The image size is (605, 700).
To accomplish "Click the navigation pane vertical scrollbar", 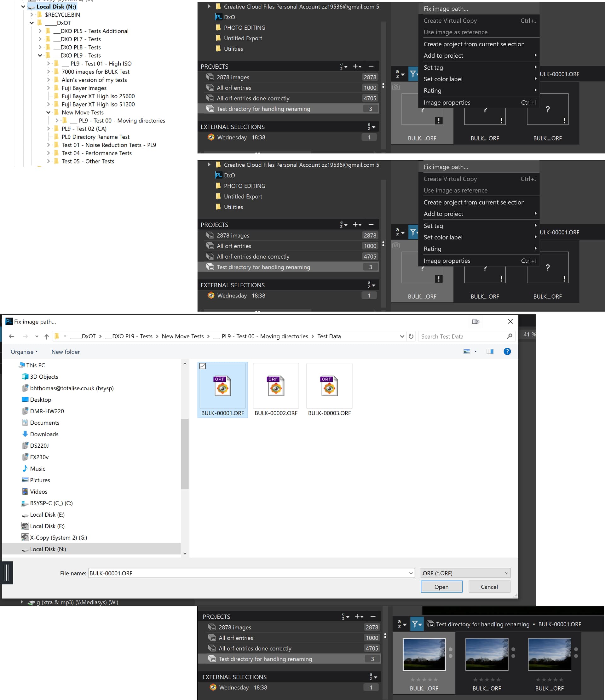I will (x=185, y=453).
